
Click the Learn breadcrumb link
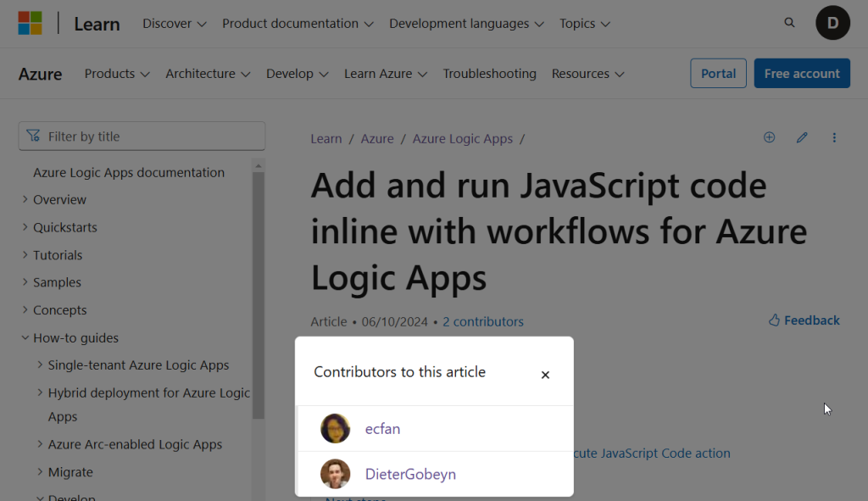tap(326, 138)
